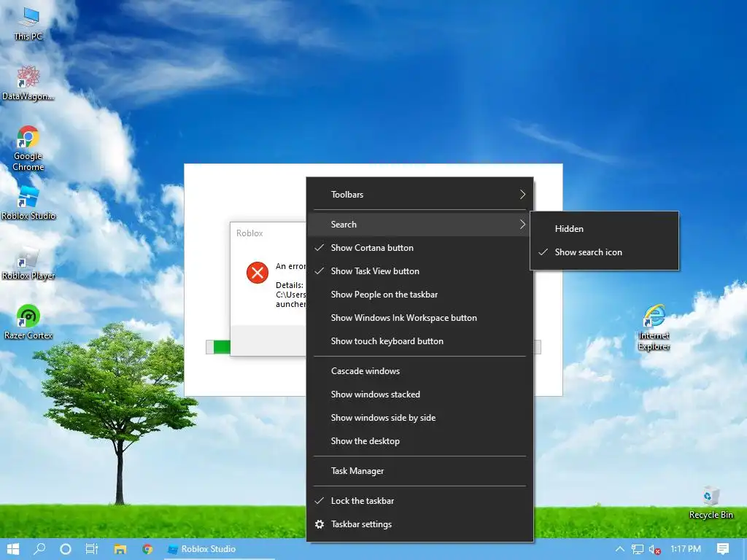
Task: Click the taskbar search magnifier icon
Action: pos(39,549)
